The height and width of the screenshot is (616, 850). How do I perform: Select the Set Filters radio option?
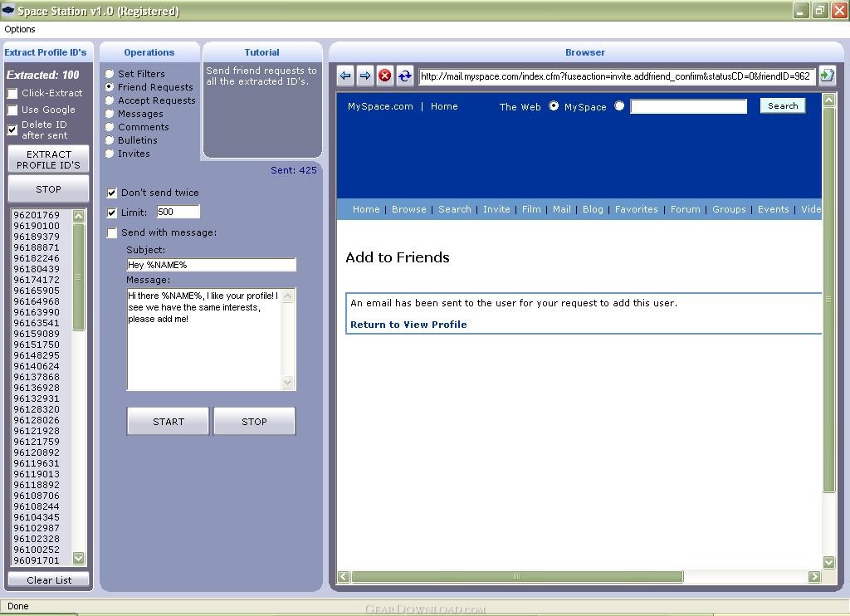coord(110,73)
